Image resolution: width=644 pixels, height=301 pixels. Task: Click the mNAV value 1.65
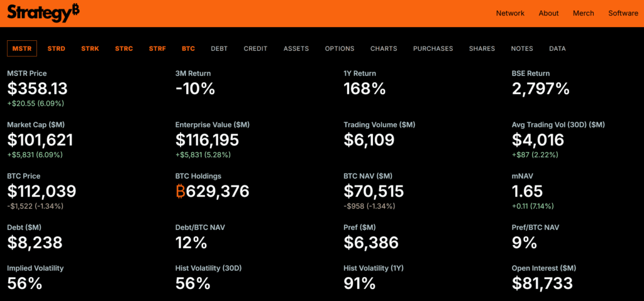[x=528, y=192]
